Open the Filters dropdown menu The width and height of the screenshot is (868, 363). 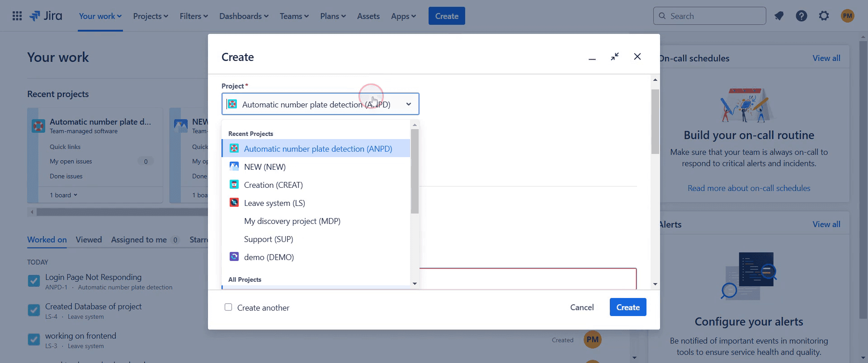194,16
